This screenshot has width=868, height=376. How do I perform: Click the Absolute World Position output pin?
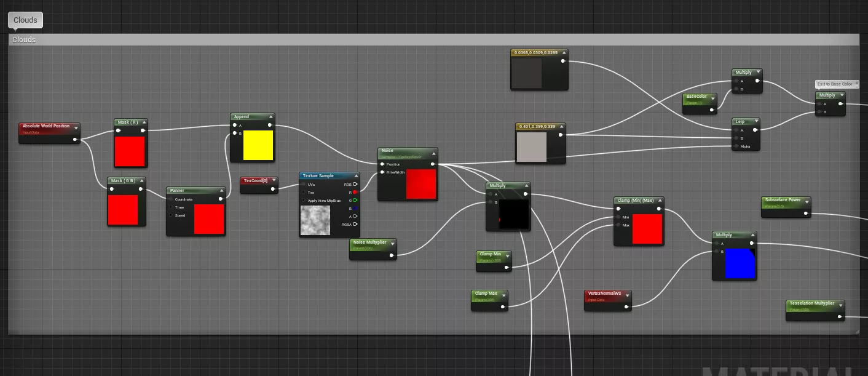pyautogui.click(x=75, y=139)
